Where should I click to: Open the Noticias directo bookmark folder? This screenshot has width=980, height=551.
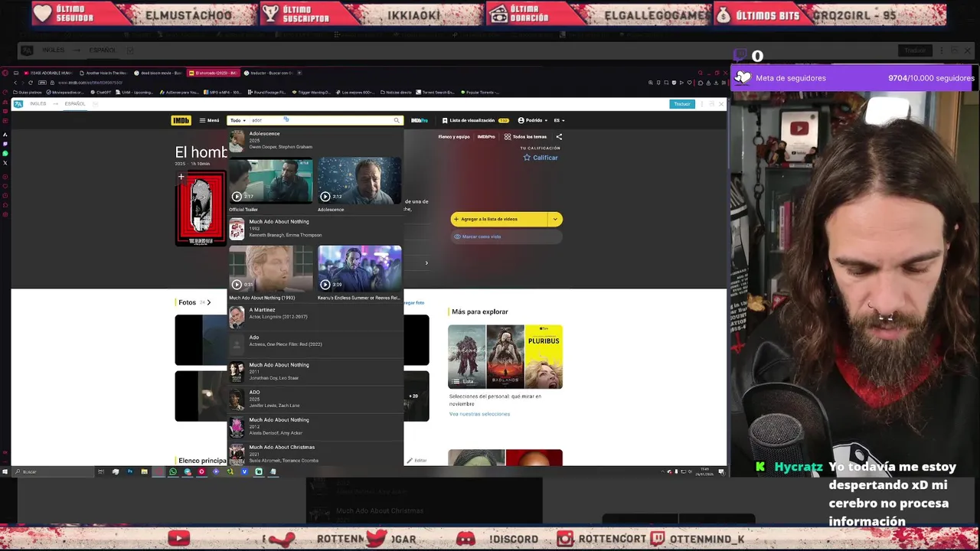coord(396,93)
